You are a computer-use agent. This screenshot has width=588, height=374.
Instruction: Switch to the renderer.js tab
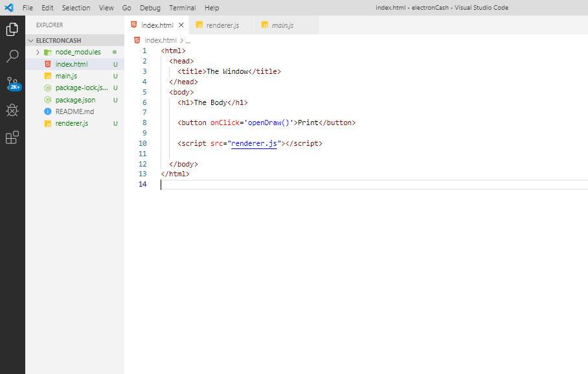221,25
